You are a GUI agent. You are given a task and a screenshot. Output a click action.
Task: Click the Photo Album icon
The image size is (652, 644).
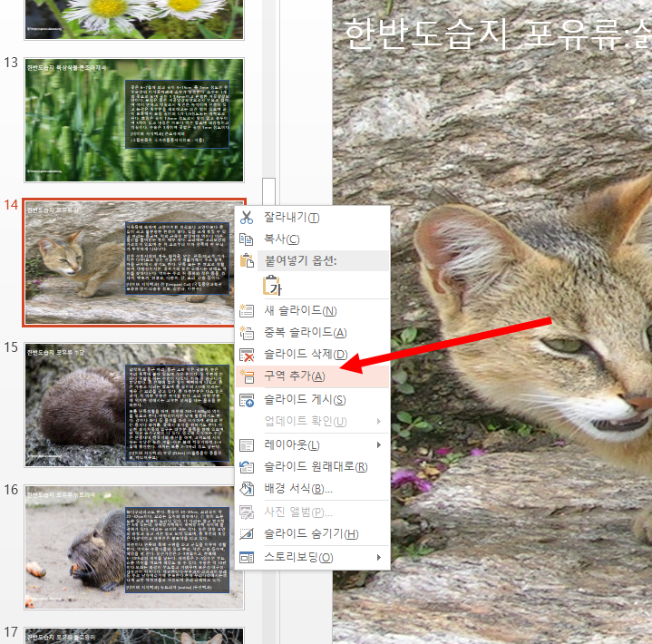coord(247,512)
